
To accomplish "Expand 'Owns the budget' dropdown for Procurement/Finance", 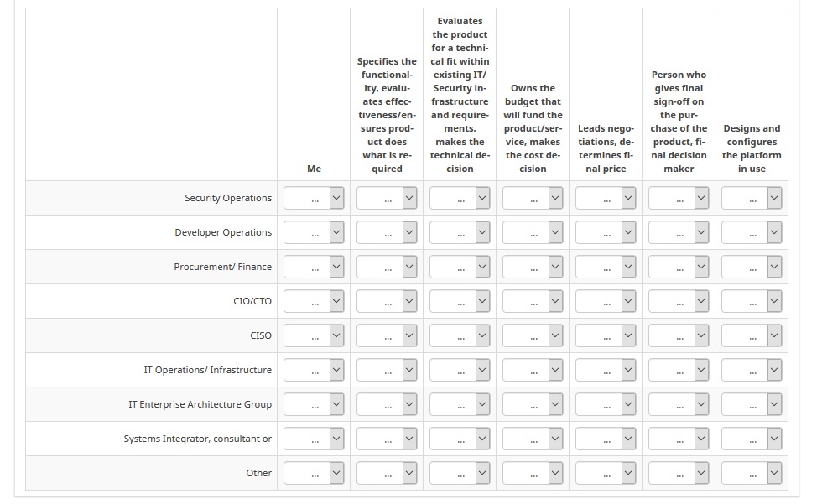I will coord(533,267).
